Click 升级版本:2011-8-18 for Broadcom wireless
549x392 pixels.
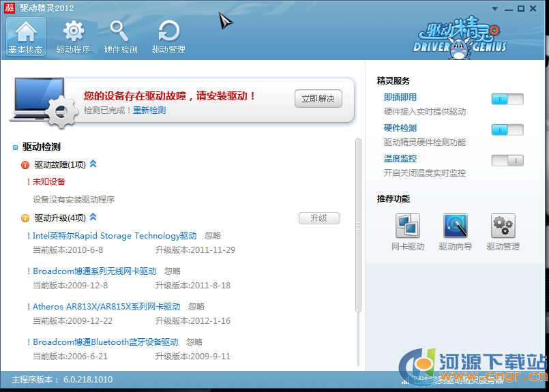[x=193, y=286]
